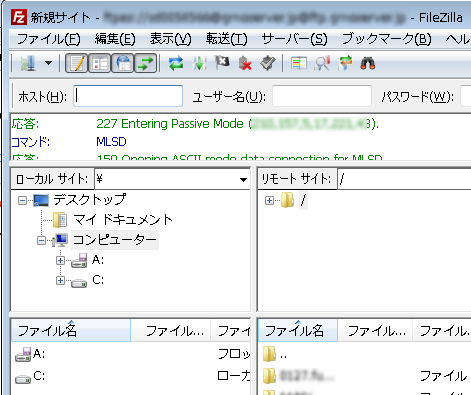Screen dimensions: 471x395
Task: Focus the ユーザー名(U) input field
Action: (322, 96)
